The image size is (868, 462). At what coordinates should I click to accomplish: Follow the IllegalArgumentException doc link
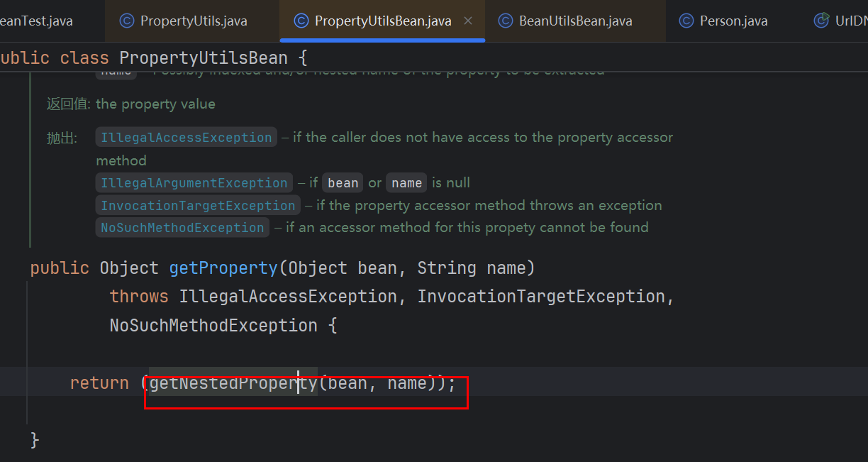coord(194,183)
